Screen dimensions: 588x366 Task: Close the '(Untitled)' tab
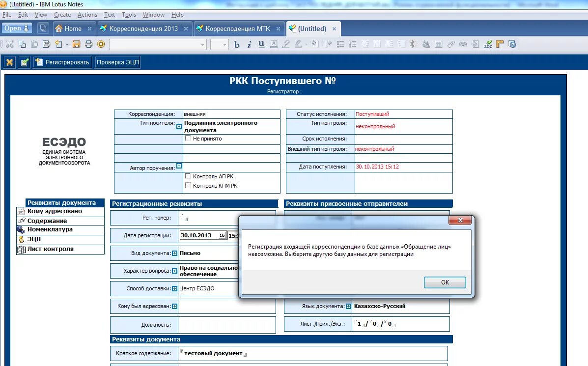point(334,28)
